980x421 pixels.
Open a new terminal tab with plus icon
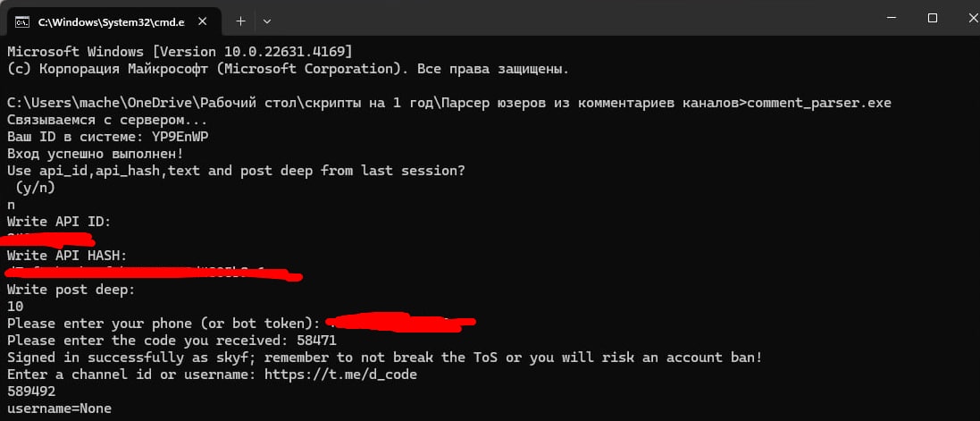click(x=240, y=21)
